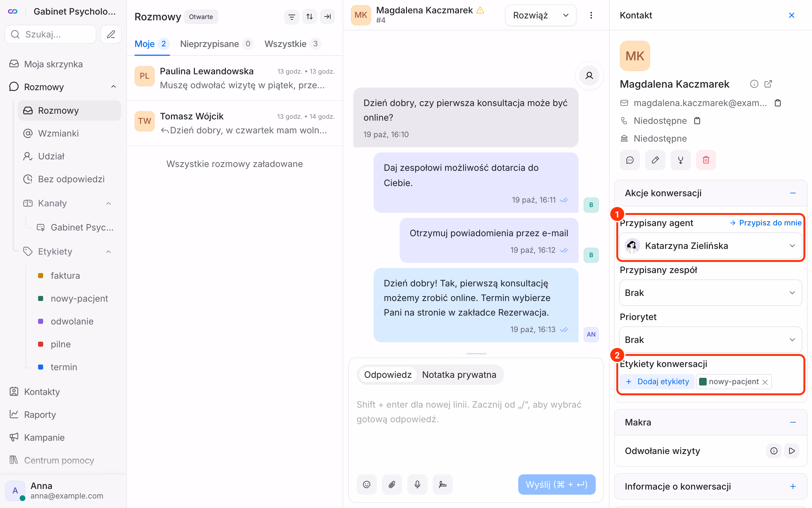This screenshot has width=812, height=508.
Task: Close the Kontakt panel
Action: (791, 16)
